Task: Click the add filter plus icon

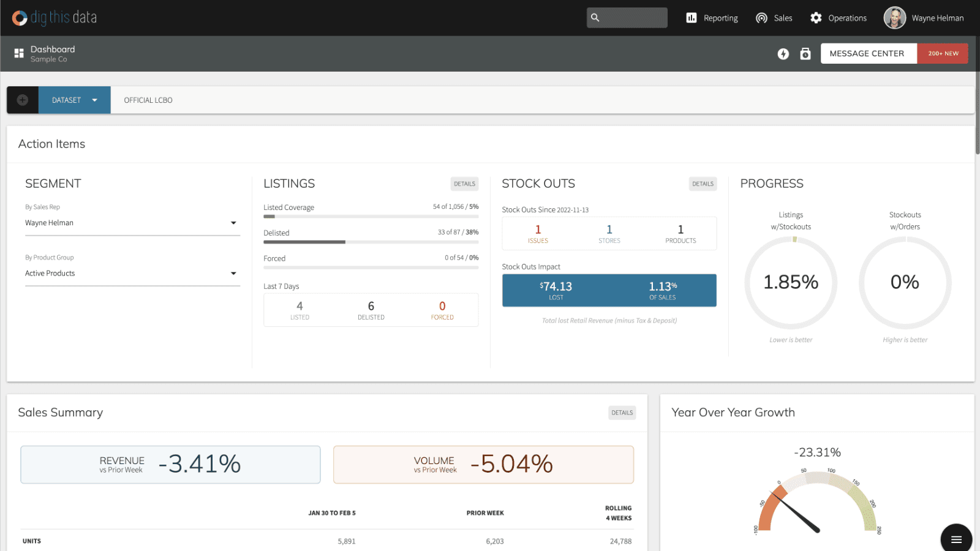Action: tap(23, 100)
